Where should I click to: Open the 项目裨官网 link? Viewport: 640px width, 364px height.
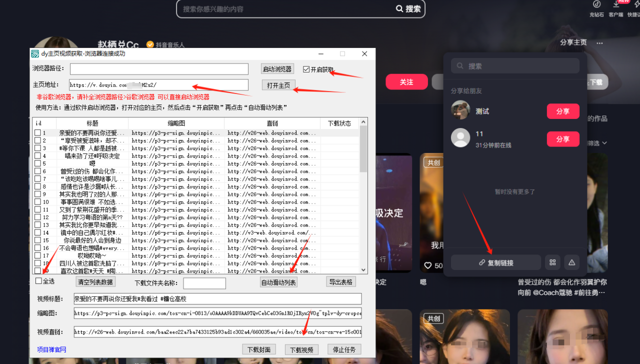tap(51, 349)
